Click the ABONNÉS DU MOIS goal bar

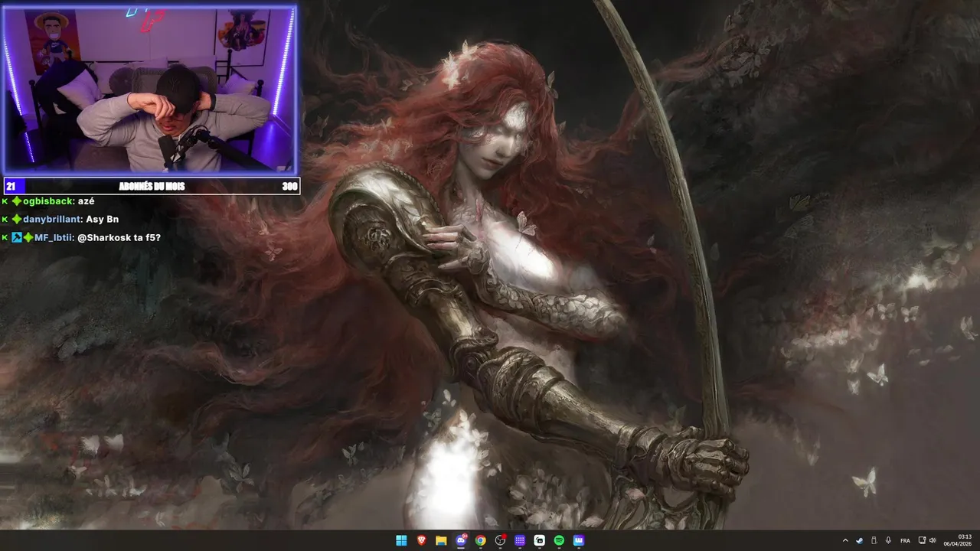(152, 186)
